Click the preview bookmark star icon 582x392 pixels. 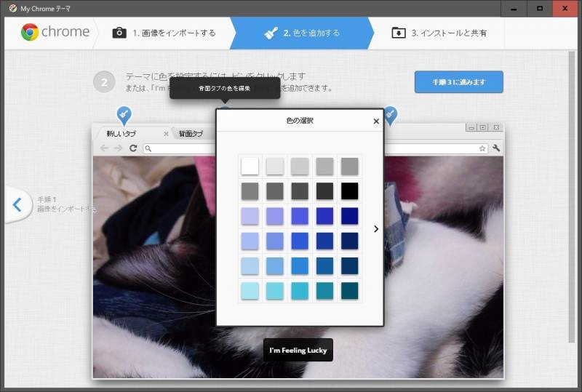coord(482,148)
